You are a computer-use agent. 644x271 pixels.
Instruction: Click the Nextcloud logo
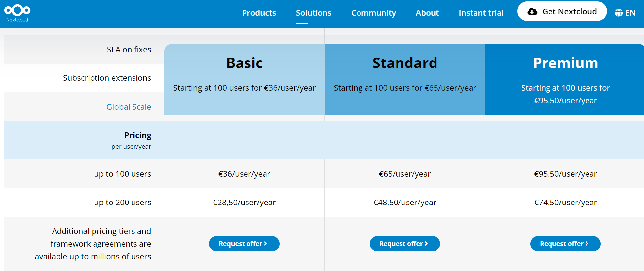(x=17, y=13)
